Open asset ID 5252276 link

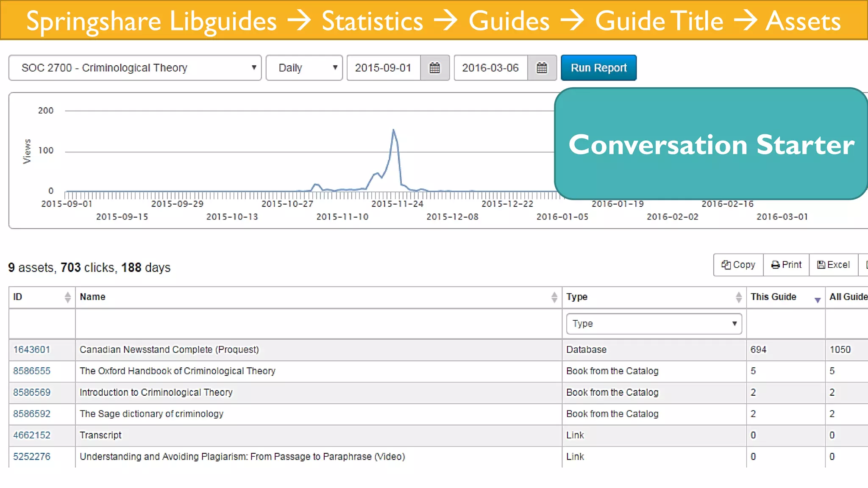[32, 457]
